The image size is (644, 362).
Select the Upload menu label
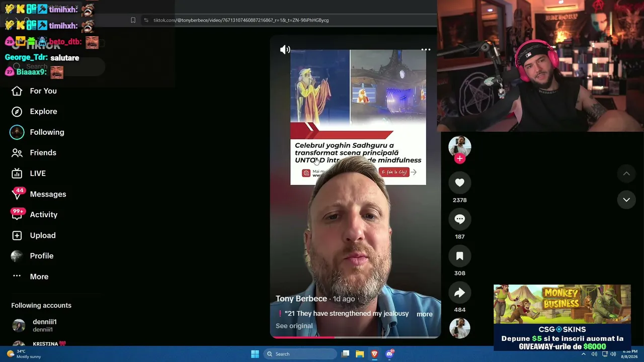[x=43, y=235]
